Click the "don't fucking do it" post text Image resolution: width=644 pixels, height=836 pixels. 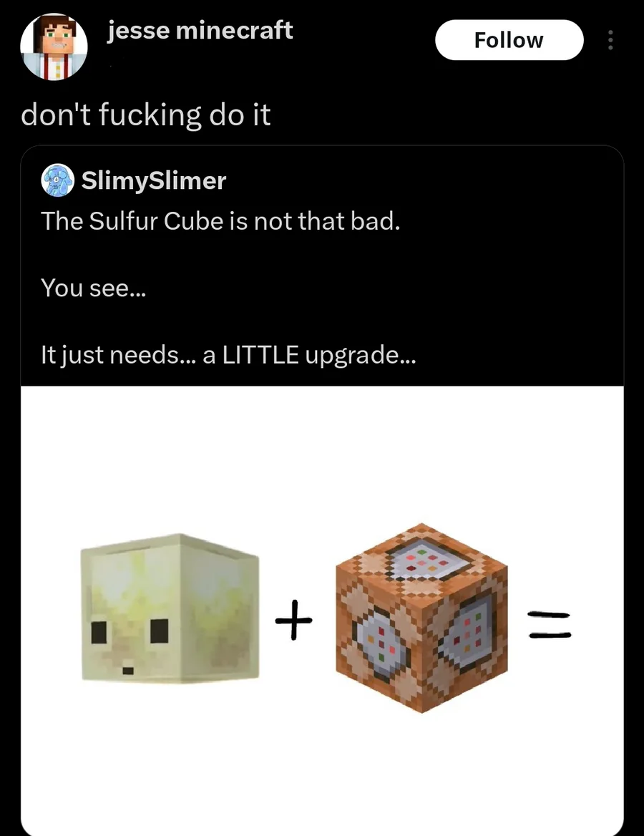[145, 115]
